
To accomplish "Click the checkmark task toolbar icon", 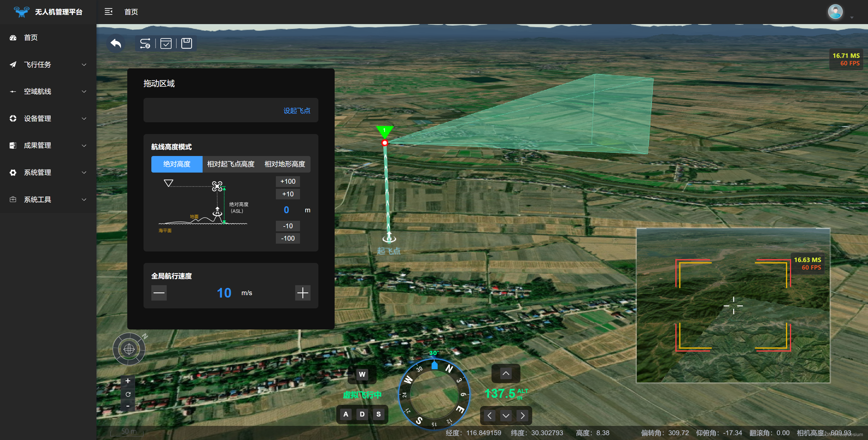I will 166,43.
